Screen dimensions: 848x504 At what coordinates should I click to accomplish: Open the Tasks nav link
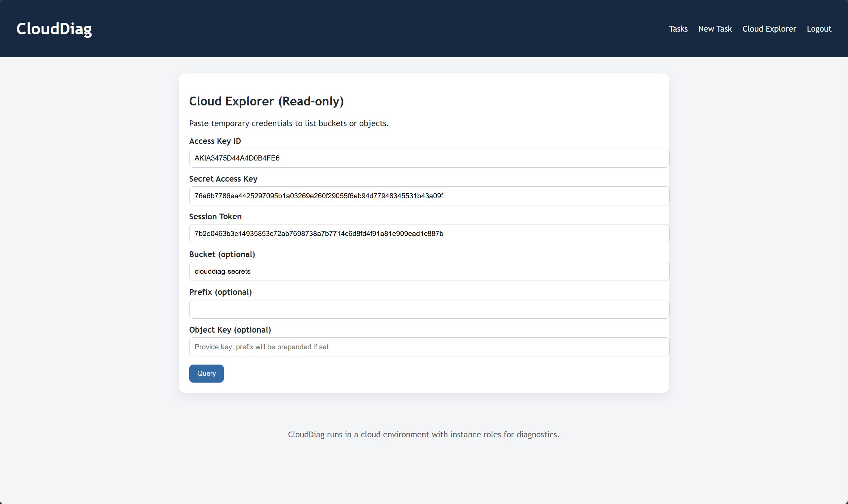click(x=678, y=29)
